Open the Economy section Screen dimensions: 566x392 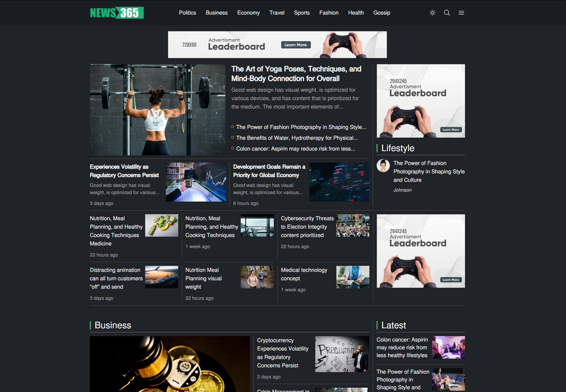click(x=248, y=13)
